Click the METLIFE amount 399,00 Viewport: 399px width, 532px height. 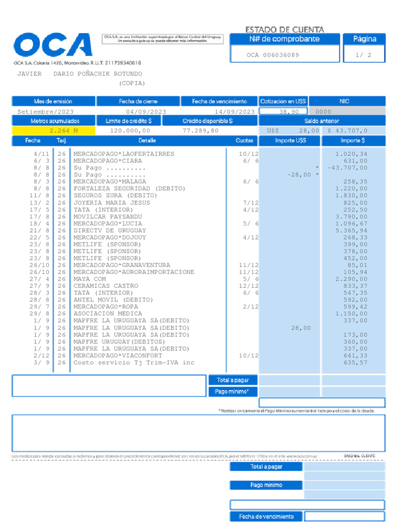(x=355, y=245)
